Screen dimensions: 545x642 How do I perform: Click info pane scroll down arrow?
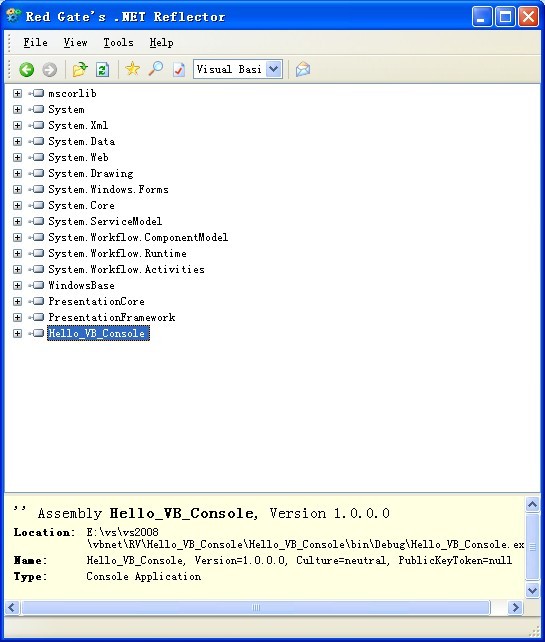tap(532, 590)
